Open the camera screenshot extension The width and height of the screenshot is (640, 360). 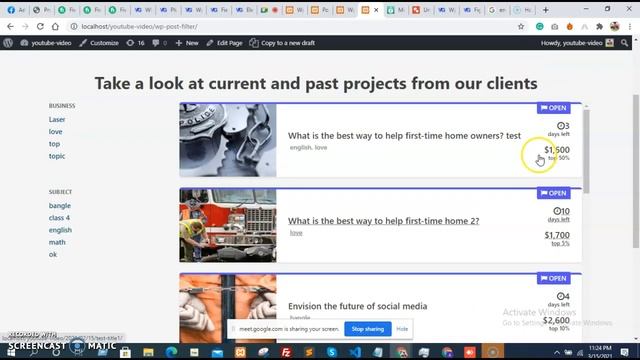[554, 27]
